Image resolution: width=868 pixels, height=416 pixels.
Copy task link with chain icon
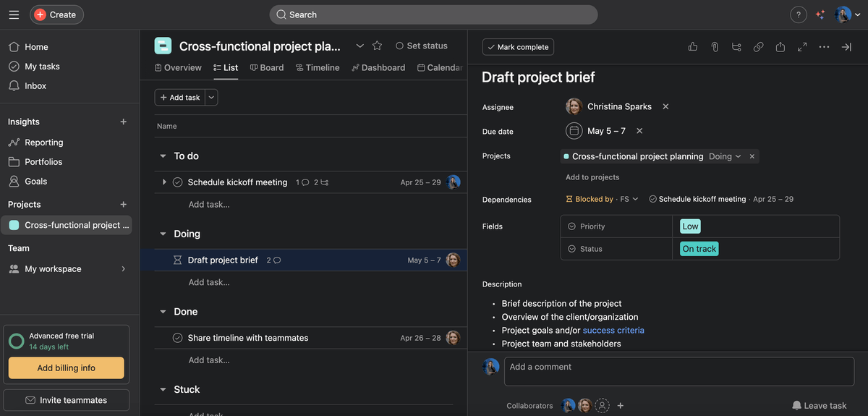pos(758,47)
